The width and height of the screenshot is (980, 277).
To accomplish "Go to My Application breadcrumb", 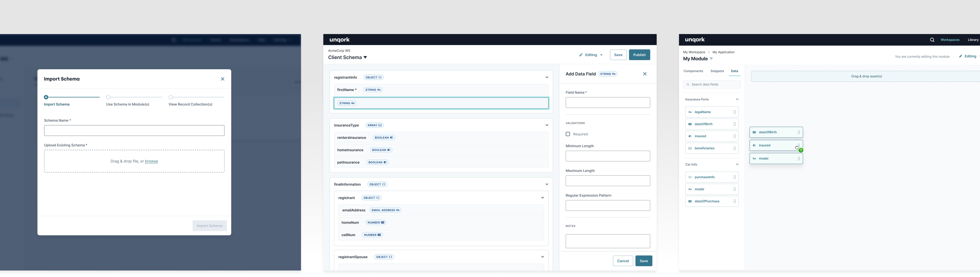I will point(724,52).
